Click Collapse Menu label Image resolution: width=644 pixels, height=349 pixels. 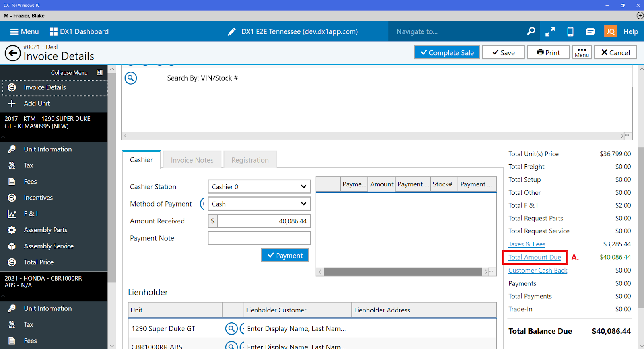69,72
